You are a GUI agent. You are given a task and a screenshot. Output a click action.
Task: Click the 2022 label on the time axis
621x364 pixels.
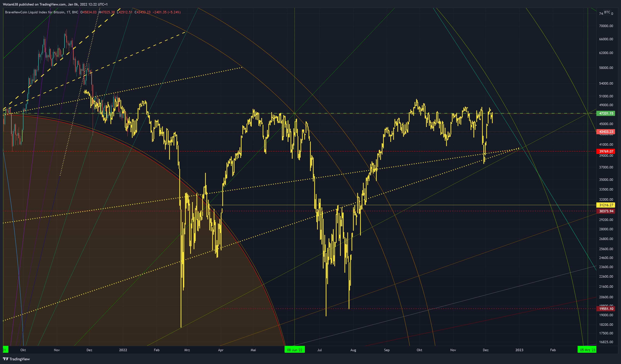123,350
